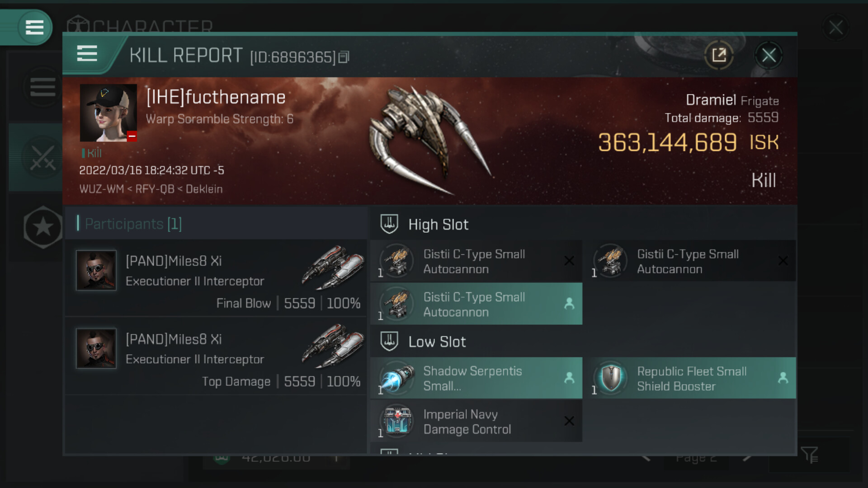Open the star badge sidebar tab
The height and width of the screenshot is (488, 868).
pyautogui.click(x=43, y=227)
